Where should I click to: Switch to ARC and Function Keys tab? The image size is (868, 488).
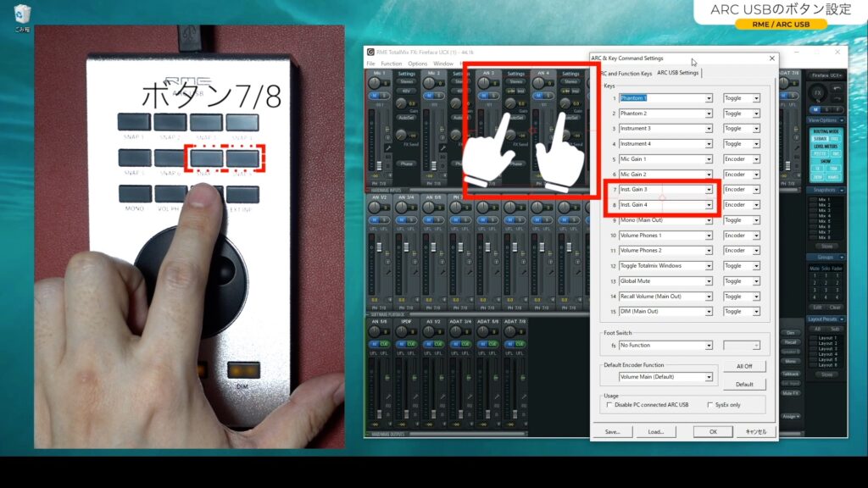point(626,73)
